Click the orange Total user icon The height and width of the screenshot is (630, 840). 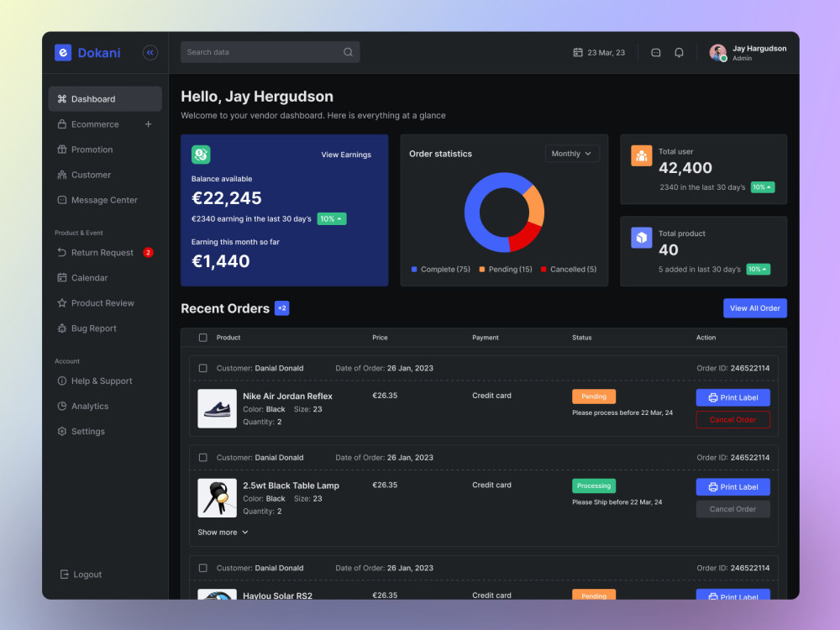(x=641, y=156)
